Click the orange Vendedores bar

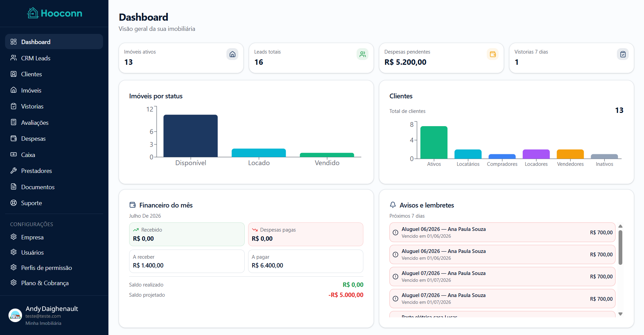(x=570, y=154)
